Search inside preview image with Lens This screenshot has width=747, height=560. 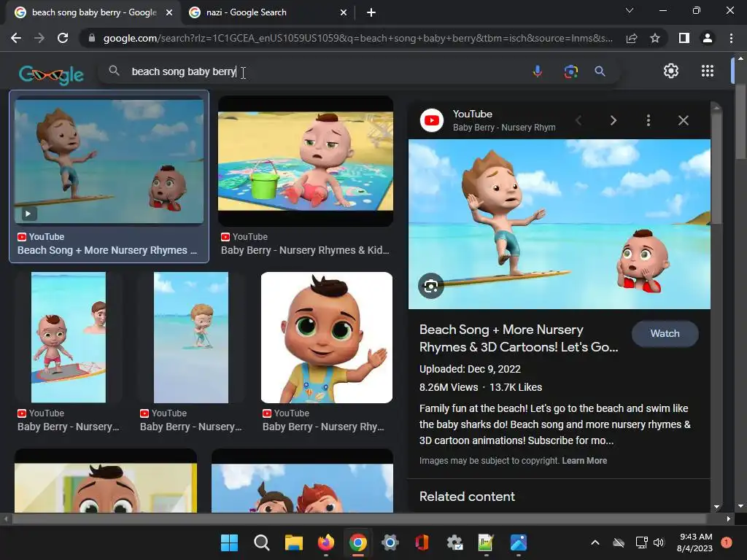coord(431,286)
